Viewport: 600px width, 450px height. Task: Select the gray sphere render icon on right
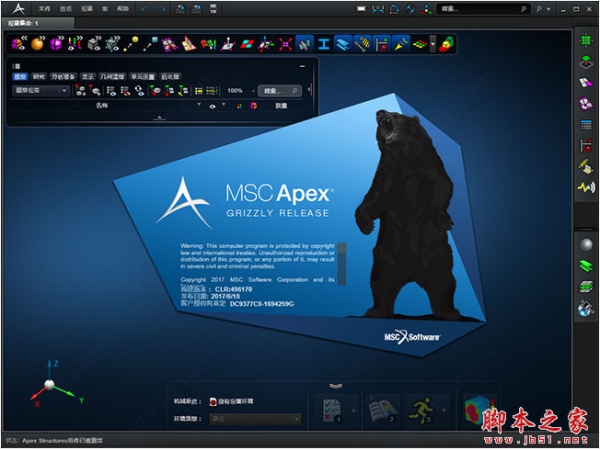click(586, 245)
